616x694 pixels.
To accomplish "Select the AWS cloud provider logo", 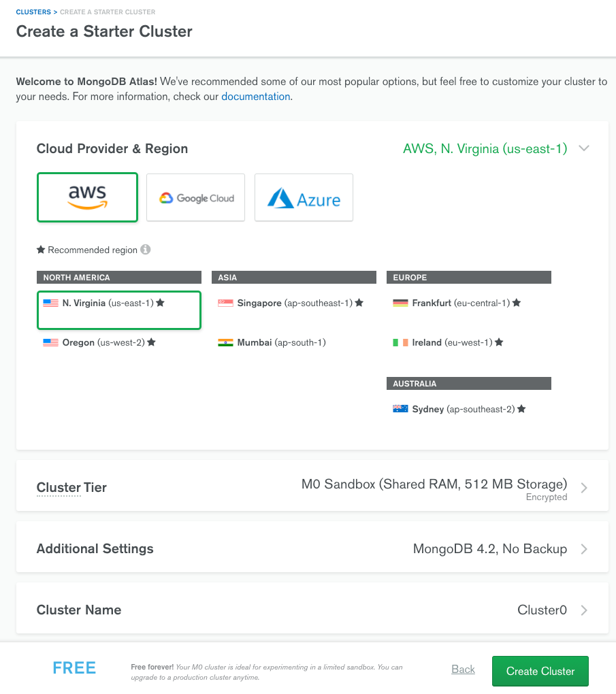I will pos(88,197).
